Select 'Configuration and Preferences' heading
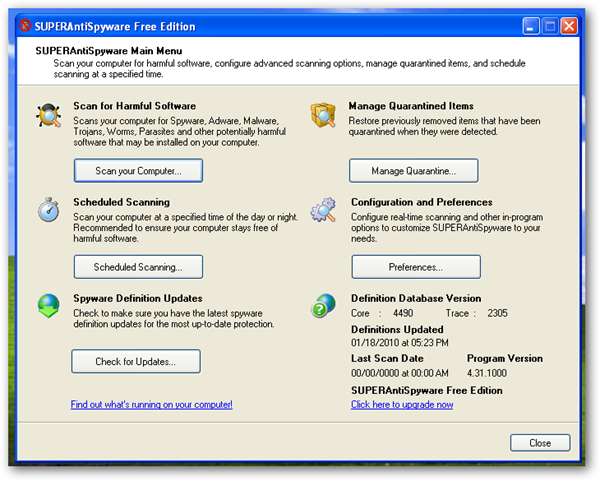The image size is (600, 481). [422, 202]
